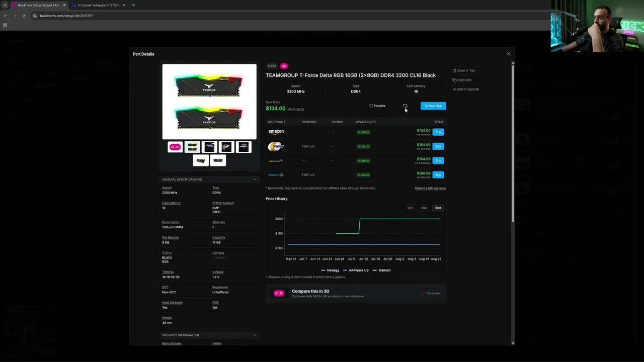Close the Part Details dialog
This screenshot has height=362, width=644.
point(508,54)
